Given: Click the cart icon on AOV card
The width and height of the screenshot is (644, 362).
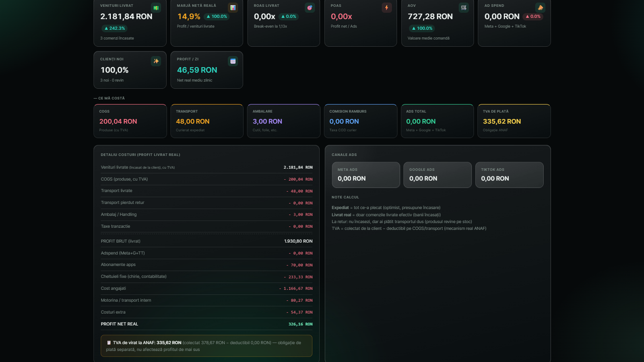Looking at the screenshot, I should click(464, 8).
